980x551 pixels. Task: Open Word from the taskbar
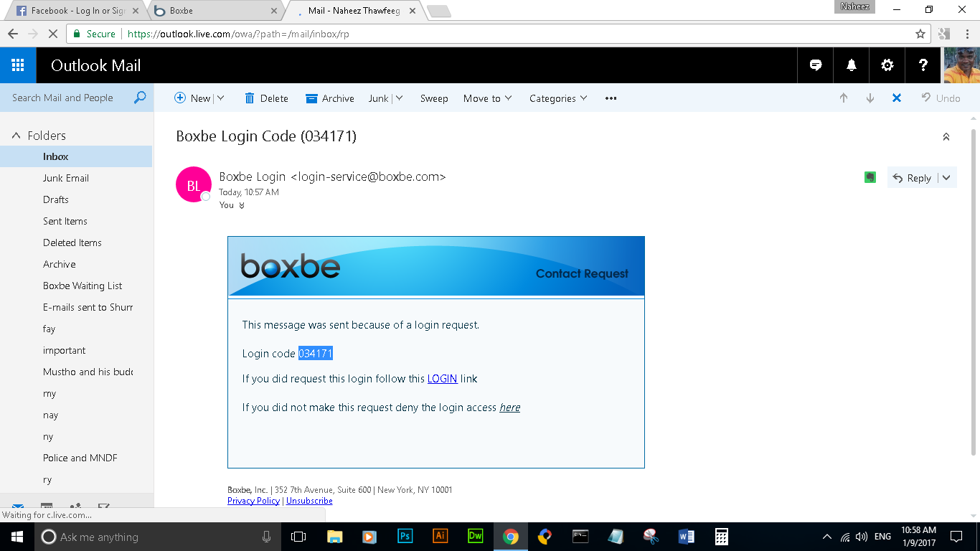pos(686,537)
